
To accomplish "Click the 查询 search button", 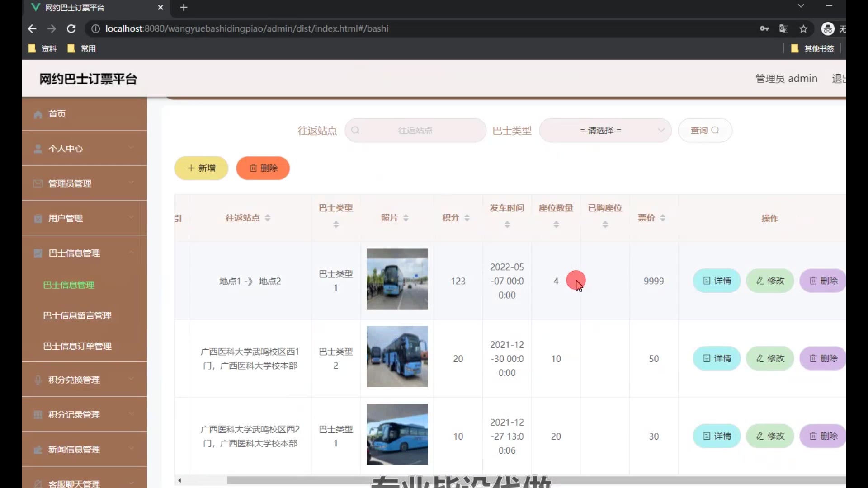I will (705, 130).
